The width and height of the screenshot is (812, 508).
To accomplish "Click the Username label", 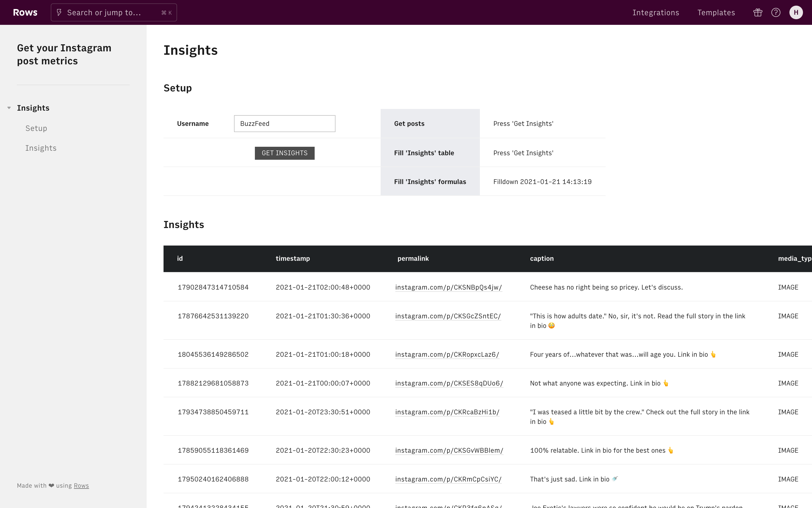I will [x=193, y=123].
